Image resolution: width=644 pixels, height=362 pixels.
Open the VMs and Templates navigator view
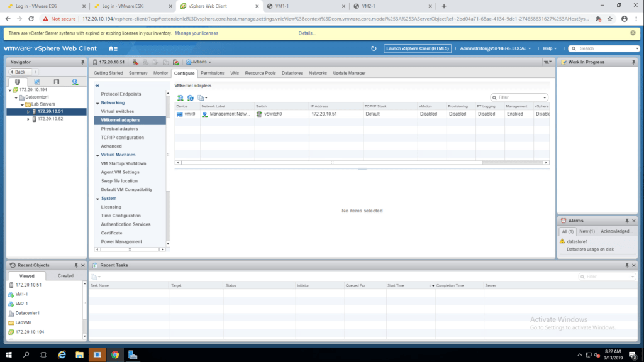(x=36, y=82)
